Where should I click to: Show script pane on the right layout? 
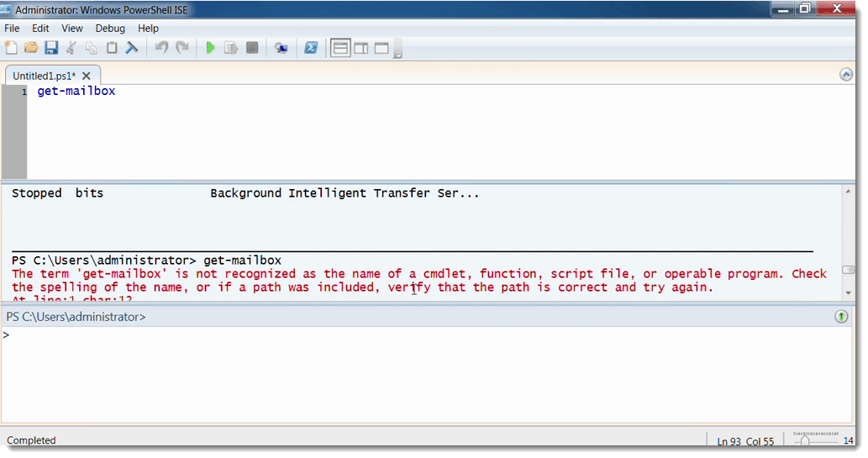[361, 48]
